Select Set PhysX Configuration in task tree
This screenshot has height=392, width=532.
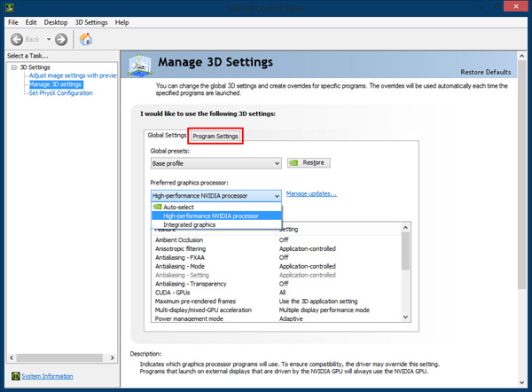point(60,93)
